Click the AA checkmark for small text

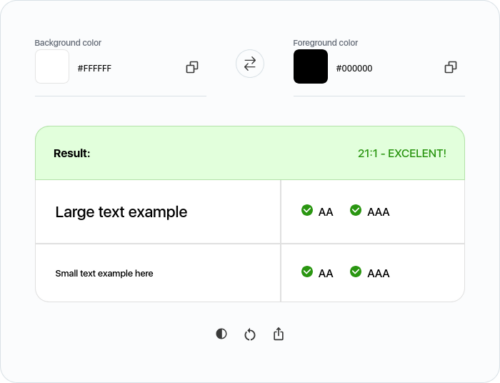coord(307,271)
